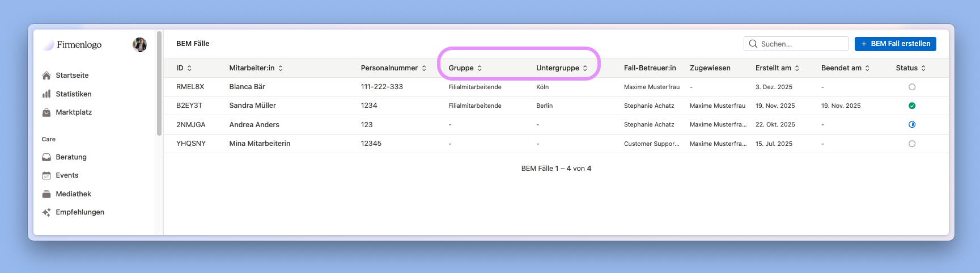Open the Events calendar icon
The height and width of the screenshot is (273, 980).
tap(46, 175)
